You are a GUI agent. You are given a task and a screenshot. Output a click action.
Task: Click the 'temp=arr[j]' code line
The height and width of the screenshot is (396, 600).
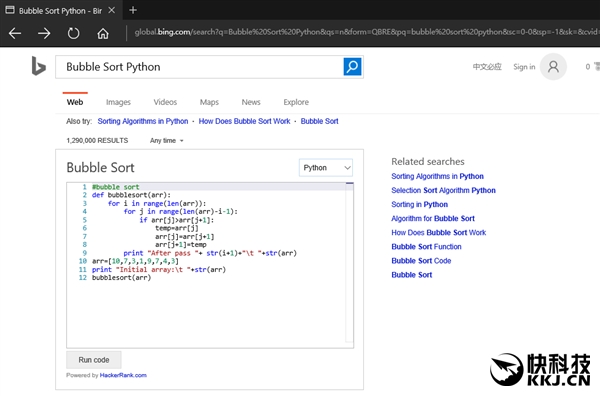coord(177,228)
